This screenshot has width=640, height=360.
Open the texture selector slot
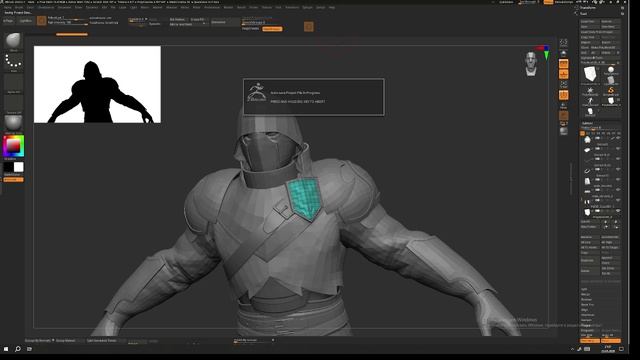(13, 103)
